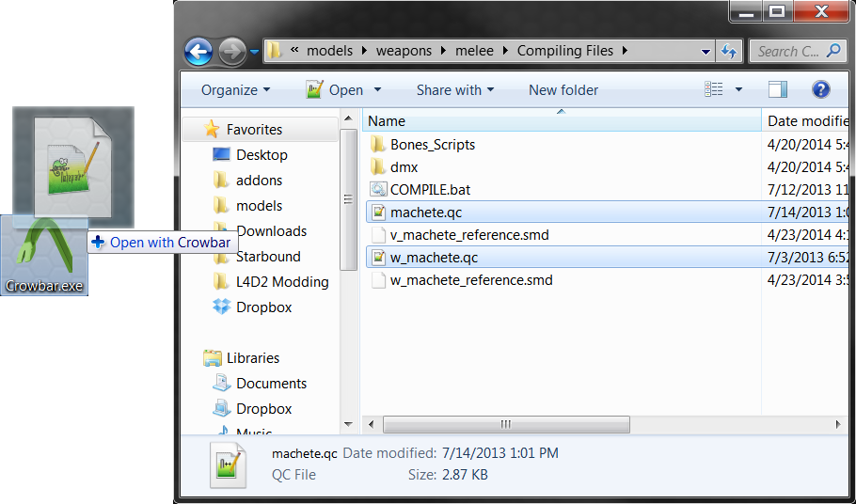Open Documents library
Screen dimensions: 856x504
(x=271, y=384)
